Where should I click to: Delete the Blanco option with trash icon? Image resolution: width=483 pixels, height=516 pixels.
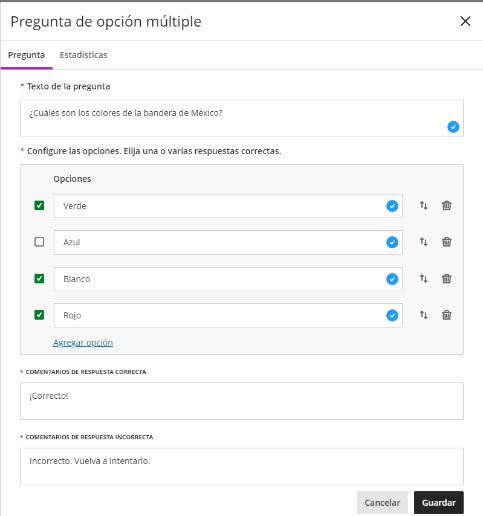pos(447,278)
